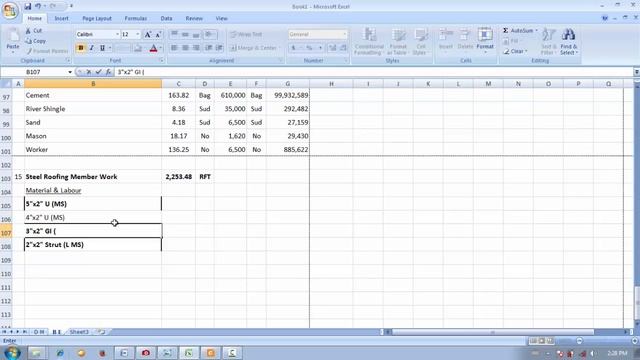Open the Calibri font name dropdown
Image resolution: width=640 pixels, height=360 pixels.
click(117, 34)
